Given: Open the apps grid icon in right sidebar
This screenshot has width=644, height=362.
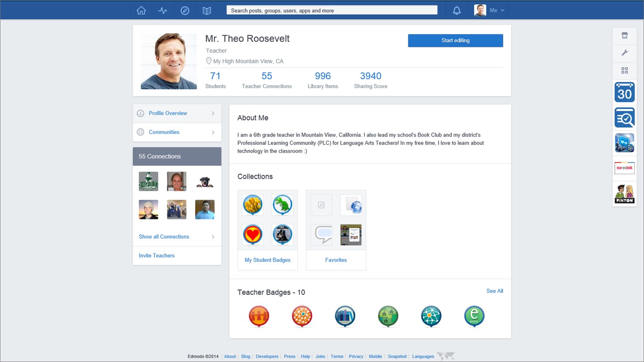Looking at the screenshot, I should pyautogui.click(x=624, y=70).
